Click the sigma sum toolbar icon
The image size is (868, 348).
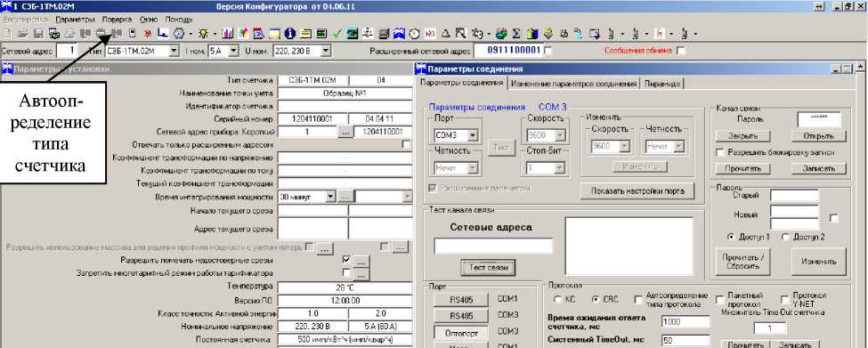(516, 33)
